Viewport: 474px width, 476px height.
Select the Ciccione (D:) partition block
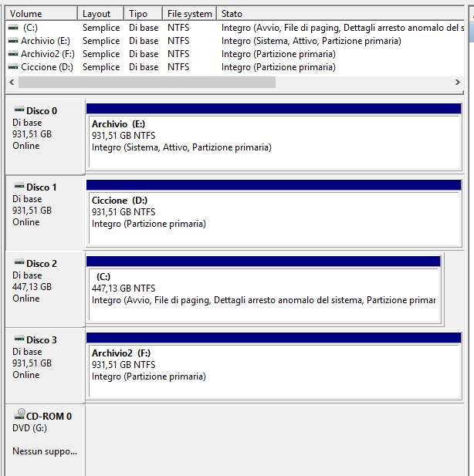(x=274, y=217)
